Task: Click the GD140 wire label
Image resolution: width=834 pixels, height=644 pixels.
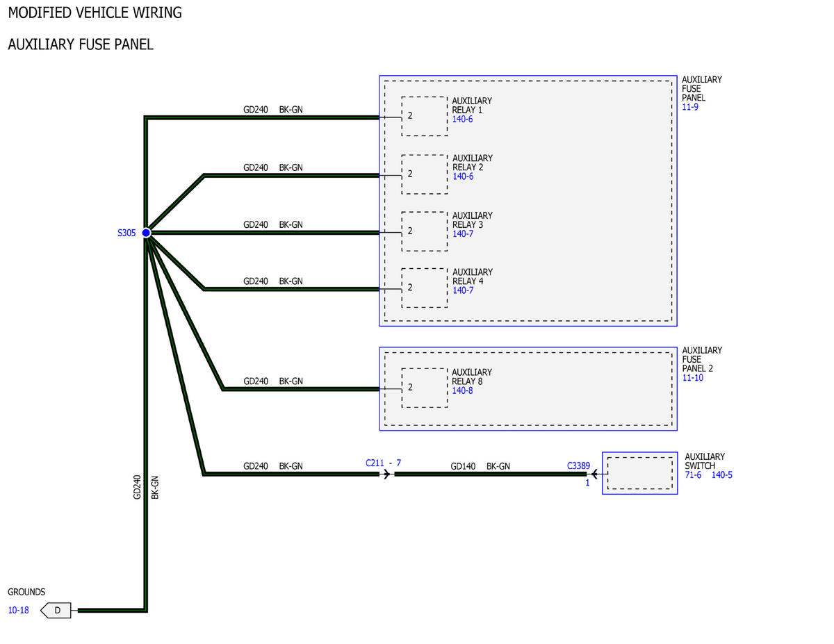Action: tap(463, 467)
